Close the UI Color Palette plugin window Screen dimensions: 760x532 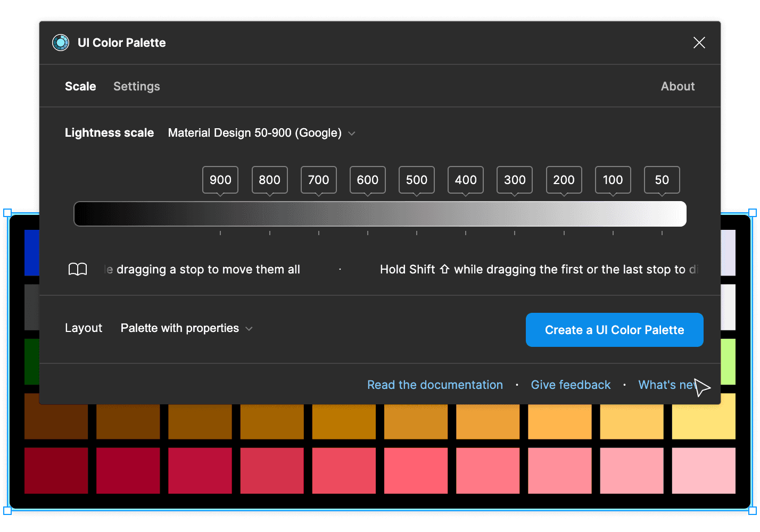click(699, 43)
